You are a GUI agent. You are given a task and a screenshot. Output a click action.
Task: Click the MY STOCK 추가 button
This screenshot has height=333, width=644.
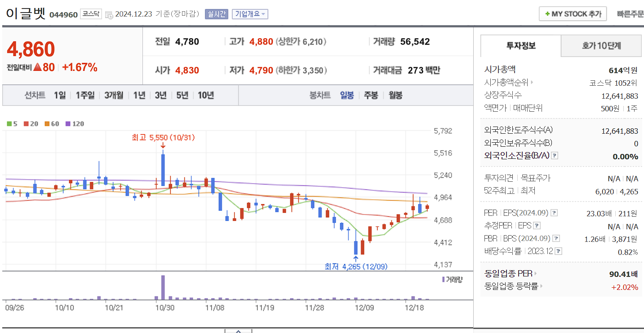(572, 13)
